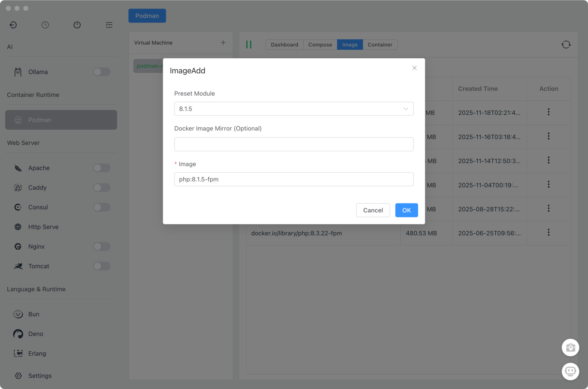The height and width of the screenshot is (389, 588).
Task: Open the history clock icon in sidebar
Action: [x=45, y=25]
